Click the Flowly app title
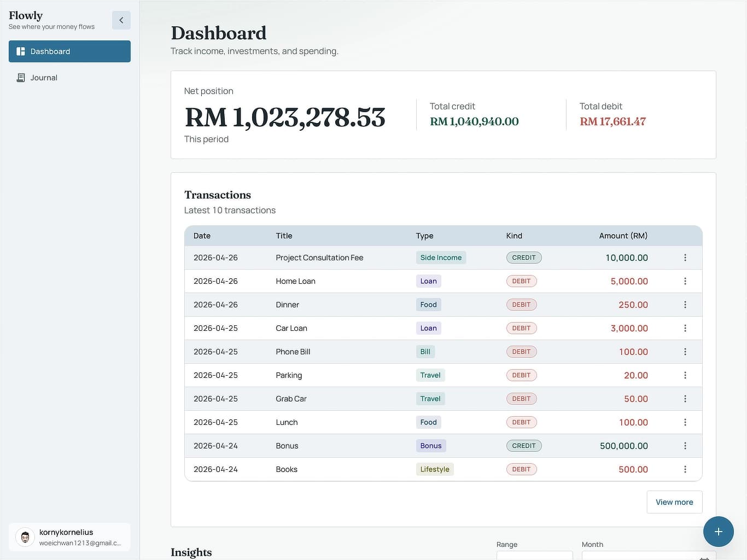747x560 pixels. [25, 15]
